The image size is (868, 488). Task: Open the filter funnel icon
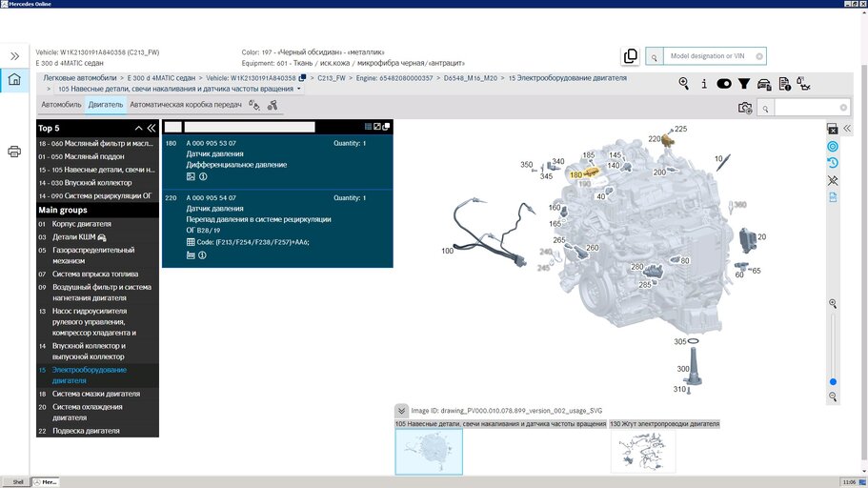tap(744, 84)
